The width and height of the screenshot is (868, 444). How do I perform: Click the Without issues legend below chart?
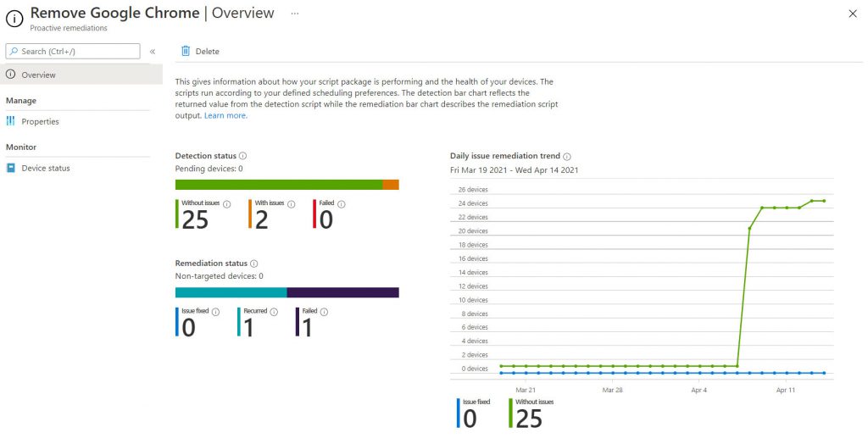(532, 413)
